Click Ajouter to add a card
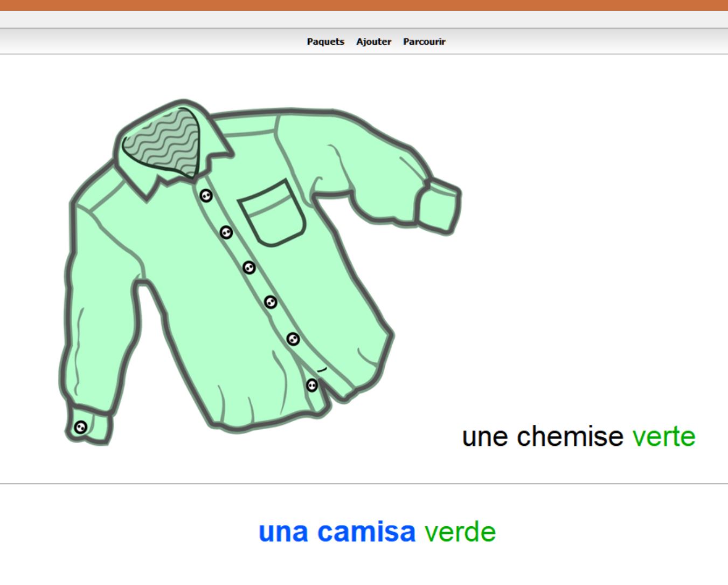728x585 pixels. 373,42
